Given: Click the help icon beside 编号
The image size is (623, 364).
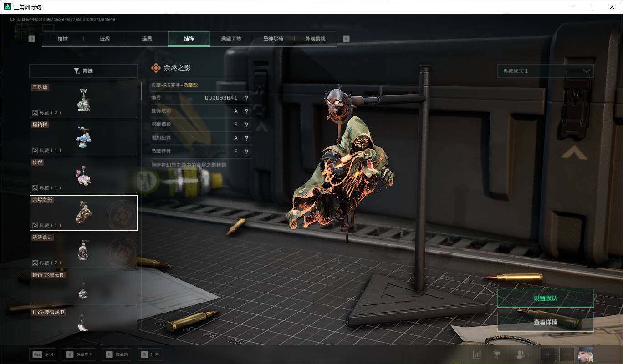Looking at the screenshot, I should point(246,98).
